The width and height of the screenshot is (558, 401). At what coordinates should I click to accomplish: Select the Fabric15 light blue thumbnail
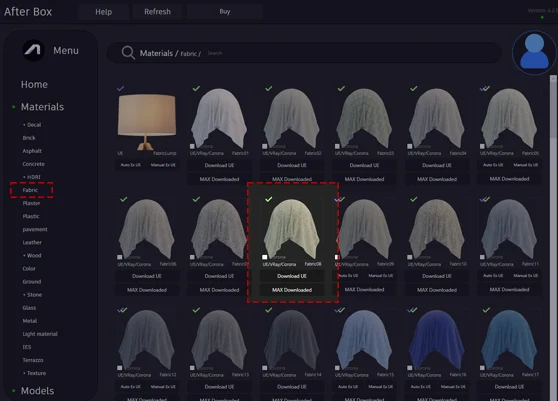tap(364, 340)
